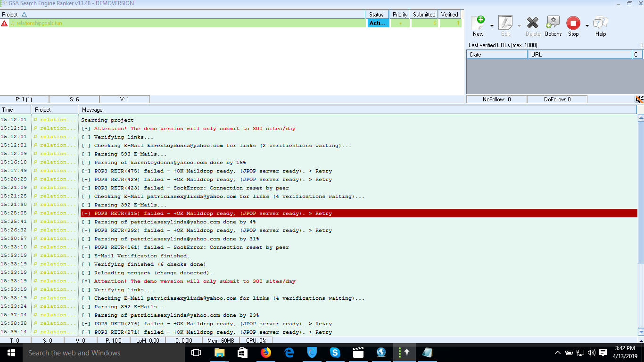Click the C column header in verified URLs
This screenshot has height=362, width=644.
[637, 55]
